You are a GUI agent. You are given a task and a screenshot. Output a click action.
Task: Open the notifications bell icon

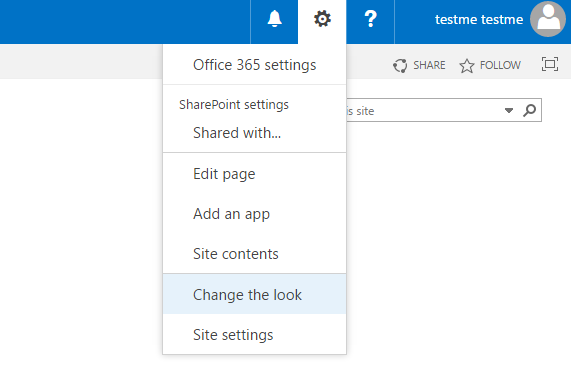click(274, 19)
